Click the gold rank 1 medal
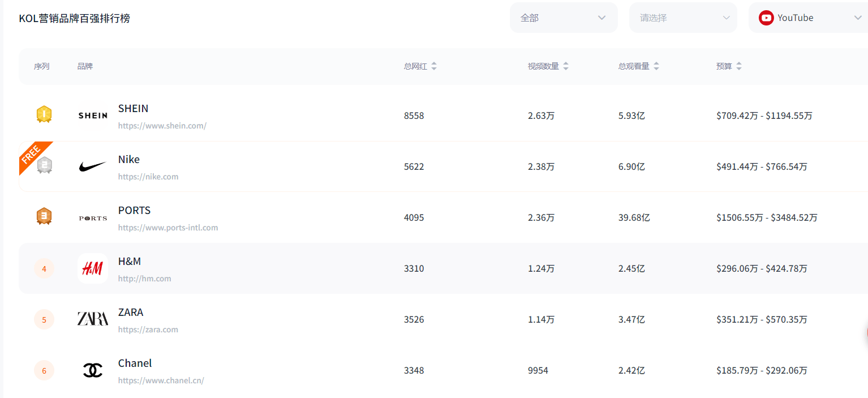868x398 pixels. [44, 114]
